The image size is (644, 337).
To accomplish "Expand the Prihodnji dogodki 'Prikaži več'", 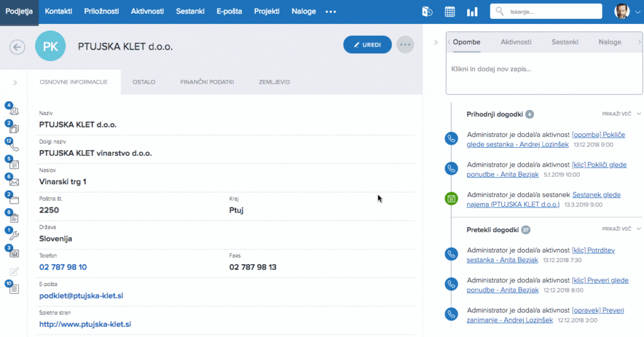I will pos(621,114).
